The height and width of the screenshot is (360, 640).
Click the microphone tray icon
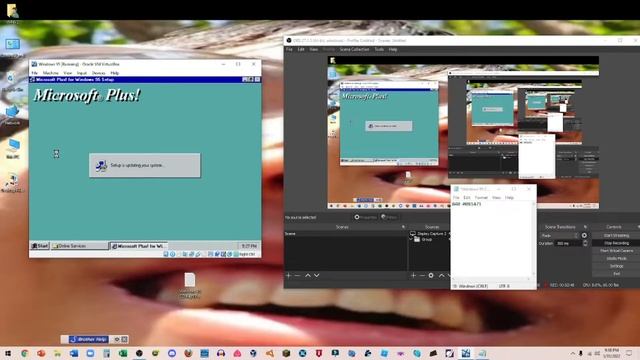click(x=580, y=353)
